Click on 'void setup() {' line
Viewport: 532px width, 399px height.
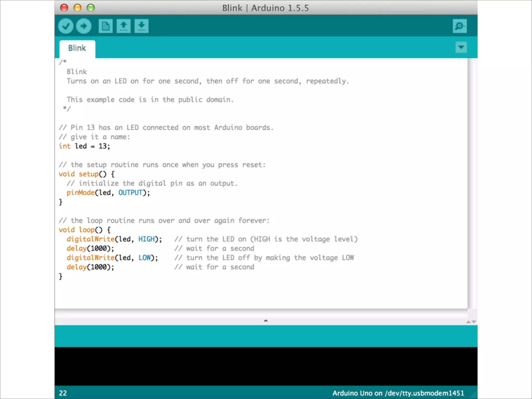coord(87,174)
